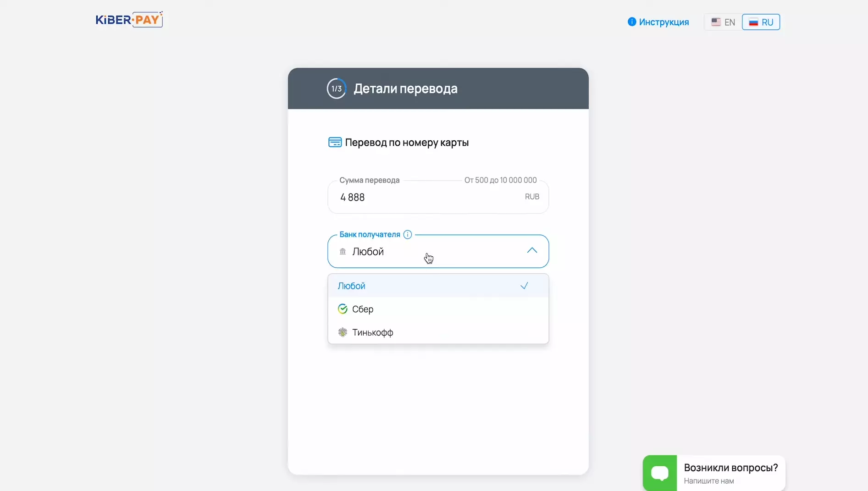Click the US flag icon for EN
Image resolution: width=868 pixels, height=491 pixels.
(x=716, y=22)
